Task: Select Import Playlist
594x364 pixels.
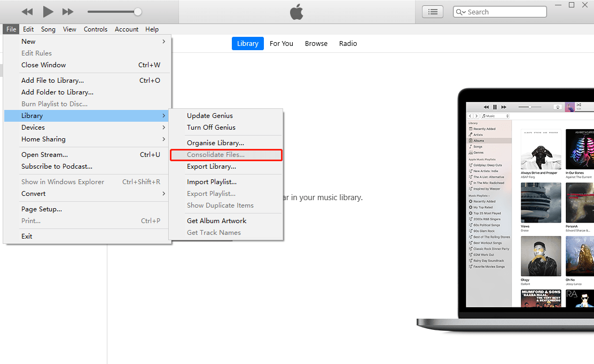Action: click(226, 181)
